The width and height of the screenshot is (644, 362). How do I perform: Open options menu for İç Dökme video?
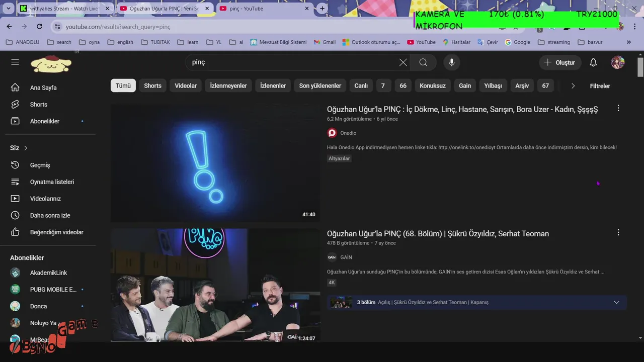(x=618, y=108)
